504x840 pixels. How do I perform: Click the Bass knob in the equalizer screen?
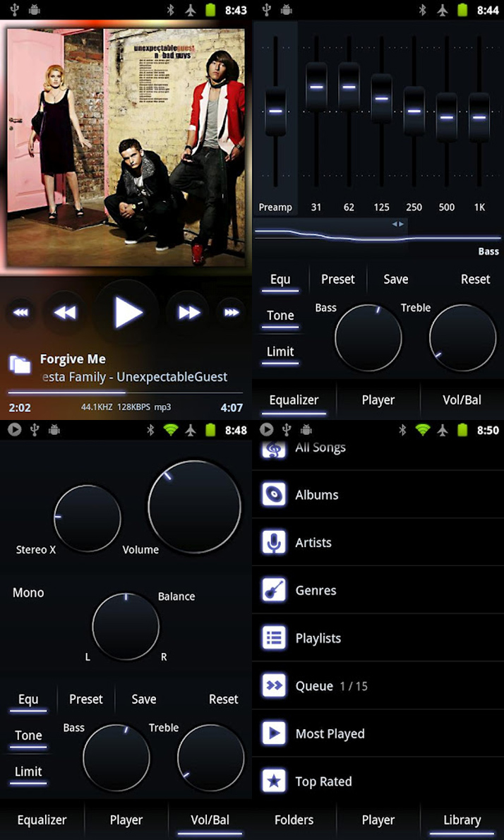pyautogui.click(x=368, y=338)
